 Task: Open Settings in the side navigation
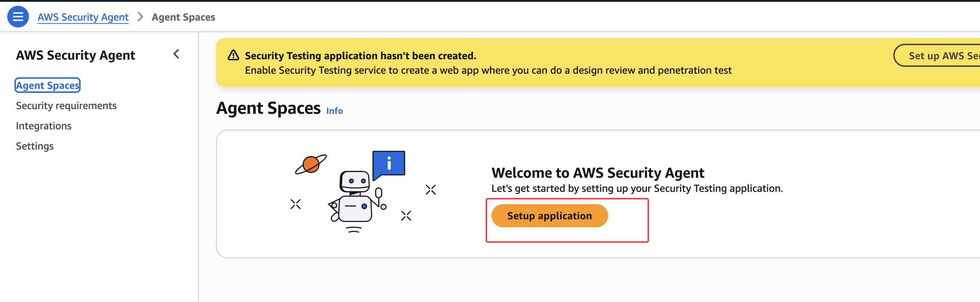(35, 146)
